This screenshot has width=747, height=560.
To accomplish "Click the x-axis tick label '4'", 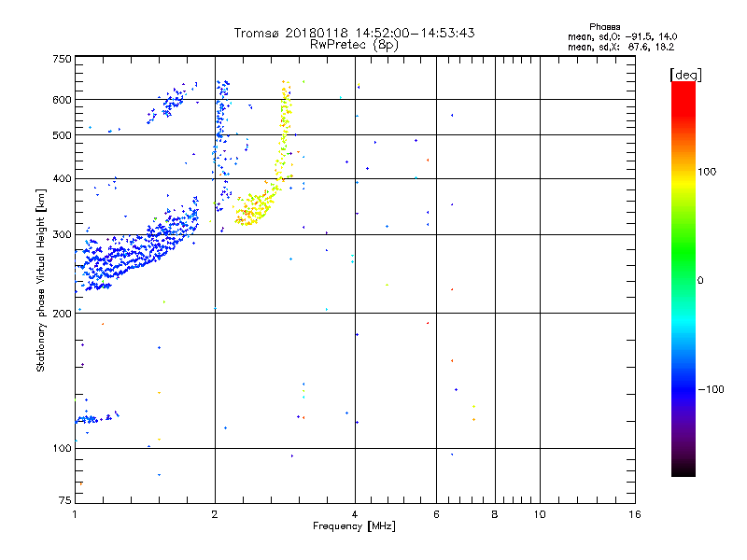I will pyautogui.click(x=355, y=514).
